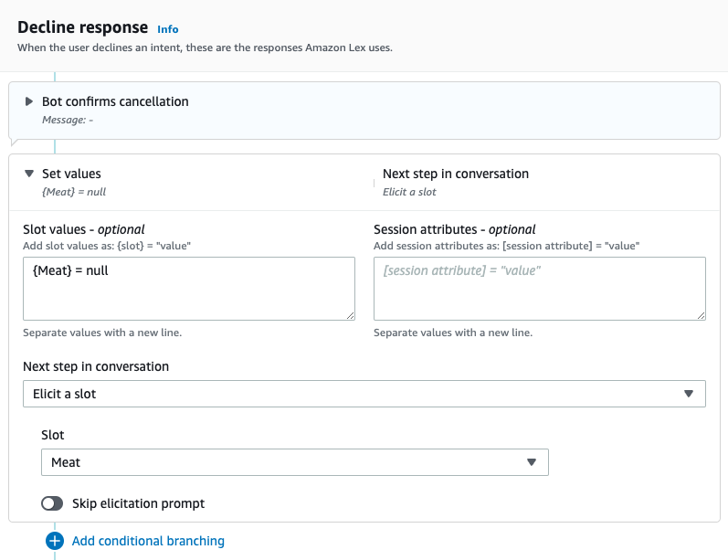728x560 pixels.
Task: Click the Skip elicitation prompt label
Action: pyautogui.click(x=138, y=503)
